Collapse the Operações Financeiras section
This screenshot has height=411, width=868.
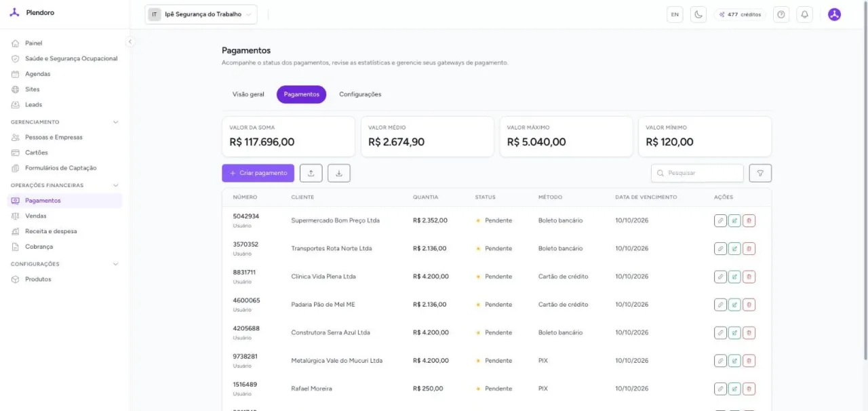(x=115, y=185)
